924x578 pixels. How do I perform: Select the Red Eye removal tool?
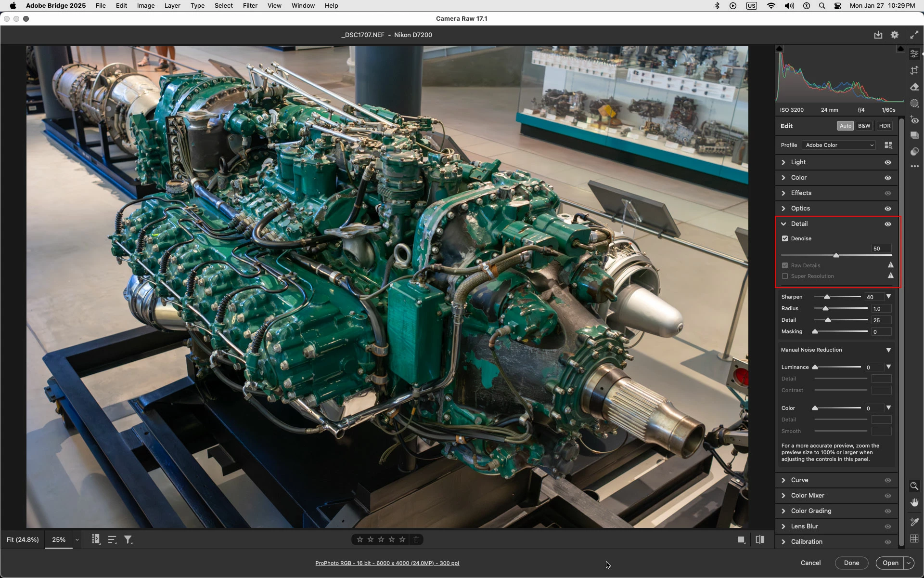(x=914, y=120)
